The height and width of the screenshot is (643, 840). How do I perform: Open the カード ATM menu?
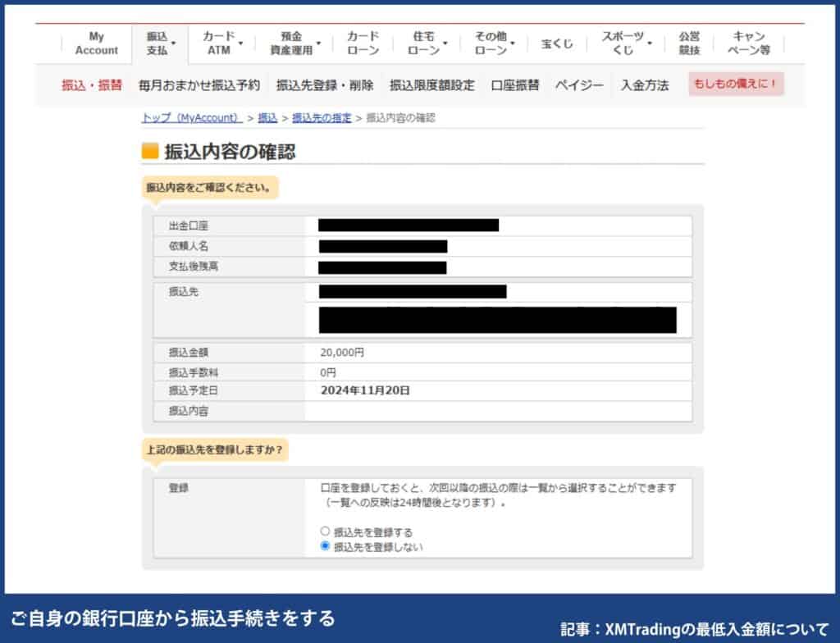(219, 43)
